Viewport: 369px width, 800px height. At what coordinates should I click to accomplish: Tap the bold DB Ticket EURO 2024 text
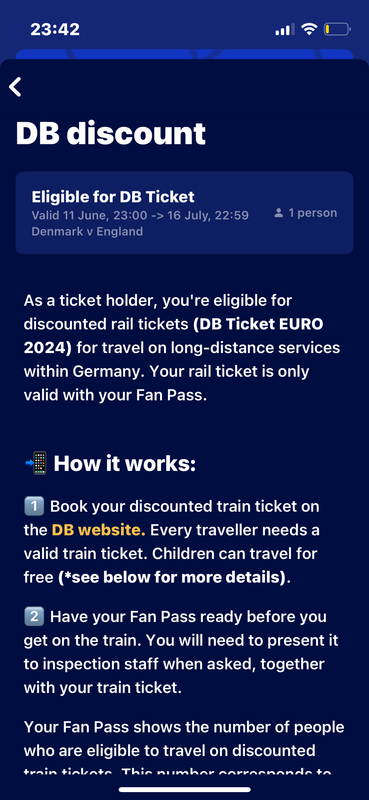(174, 336)
